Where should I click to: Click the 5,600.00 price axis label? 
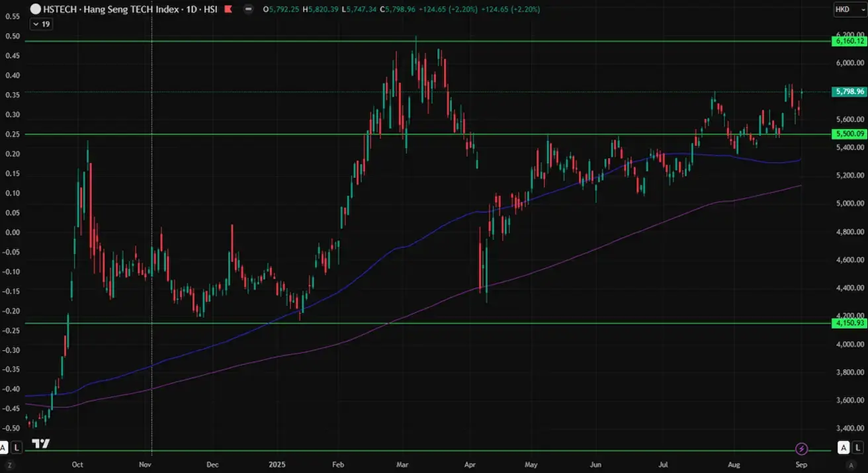pos(849,119)
